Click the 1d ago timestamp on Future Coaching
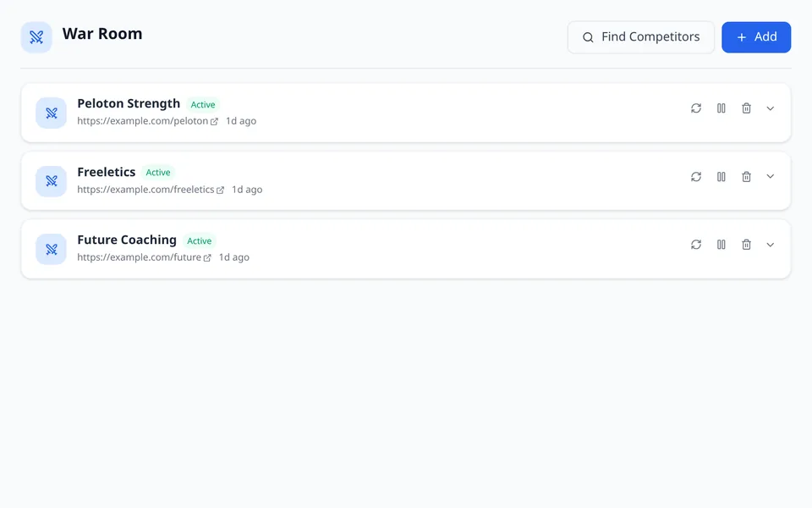 coord(234,257)
